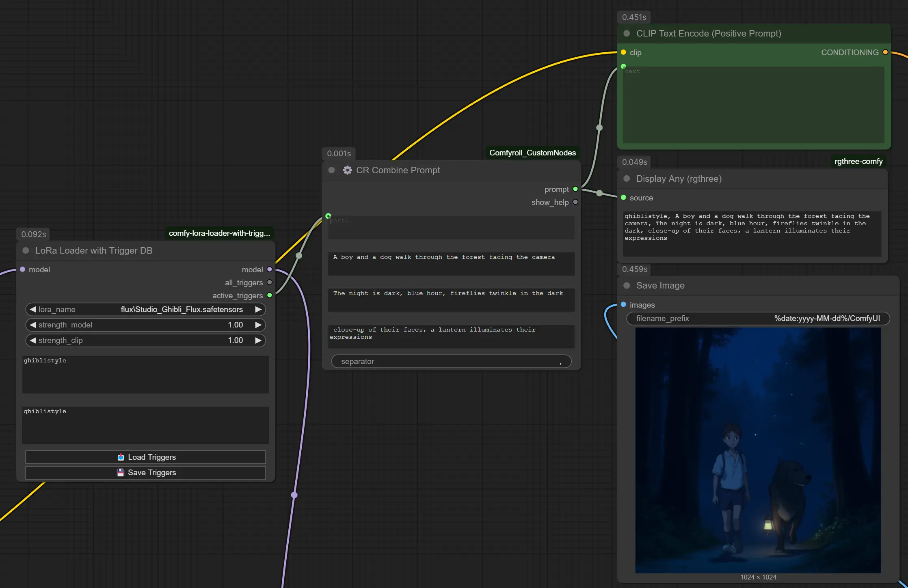Increase strength_model with right arrow

(258, 325)
